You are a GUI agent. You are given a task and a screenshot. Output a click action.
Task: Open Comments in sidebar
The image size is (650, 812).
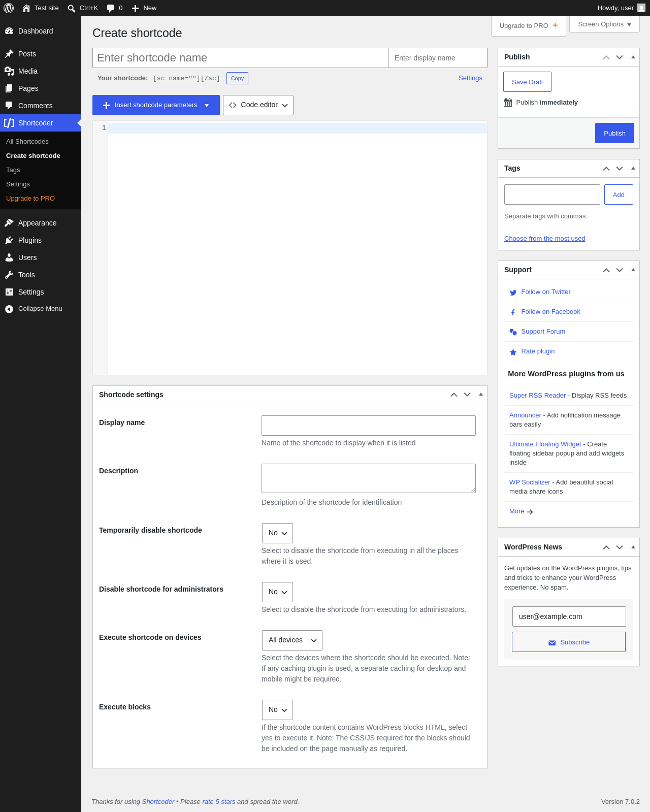[41, 106]
